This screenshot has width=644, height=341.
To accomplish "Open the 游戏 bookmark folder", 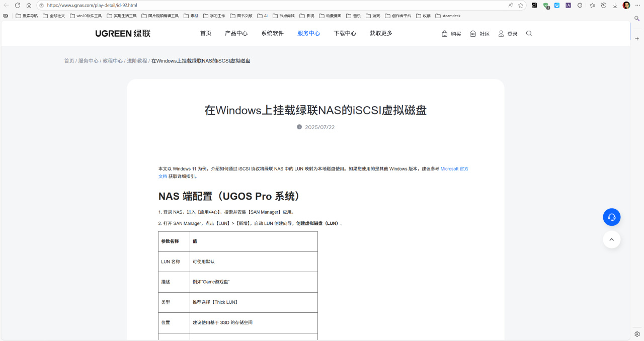I will tap(373, 16).
